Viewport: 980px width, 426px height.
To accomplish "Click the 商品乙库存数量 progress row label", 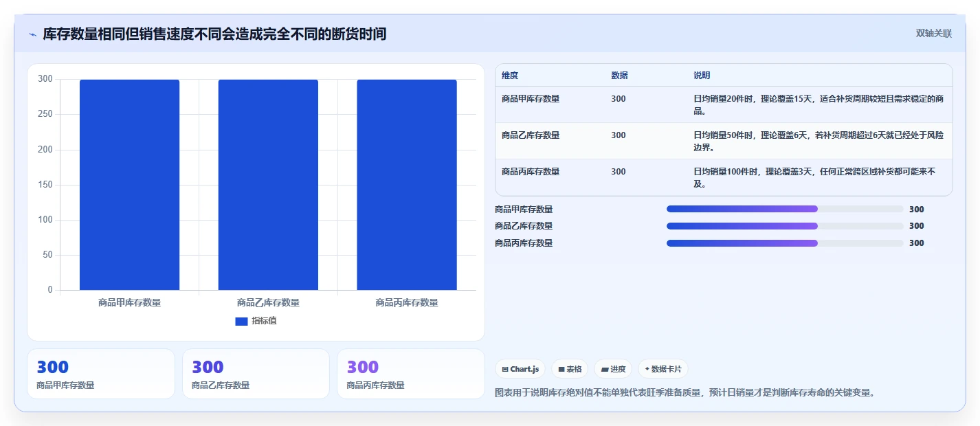I will [524, 226].
